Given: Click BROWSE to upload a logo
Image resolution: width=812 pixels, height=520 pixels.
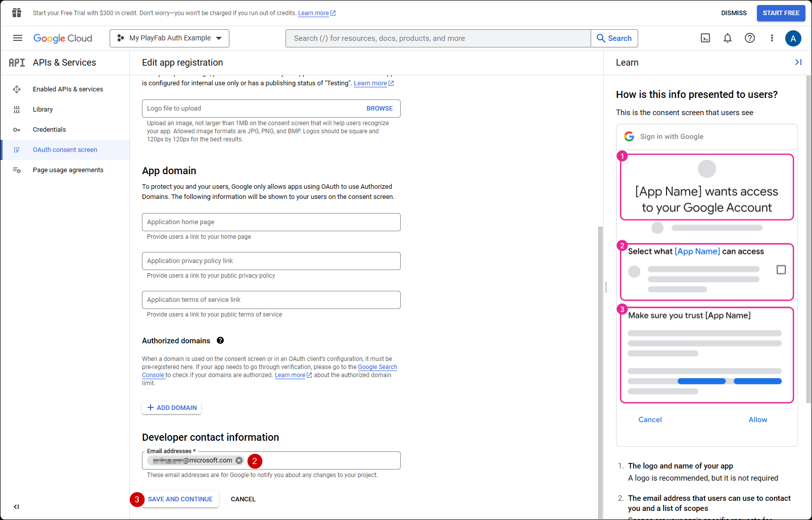Looking at the screenshot, I should [379, 108].
